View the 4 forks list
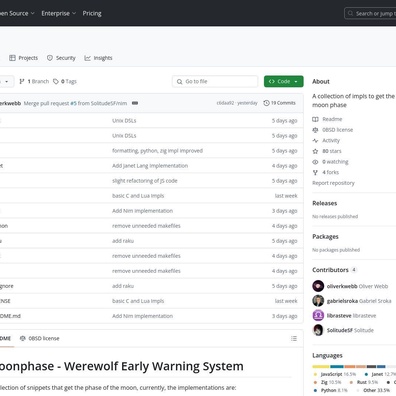Viewport: 396px width, 396px height. pos(325,172)
